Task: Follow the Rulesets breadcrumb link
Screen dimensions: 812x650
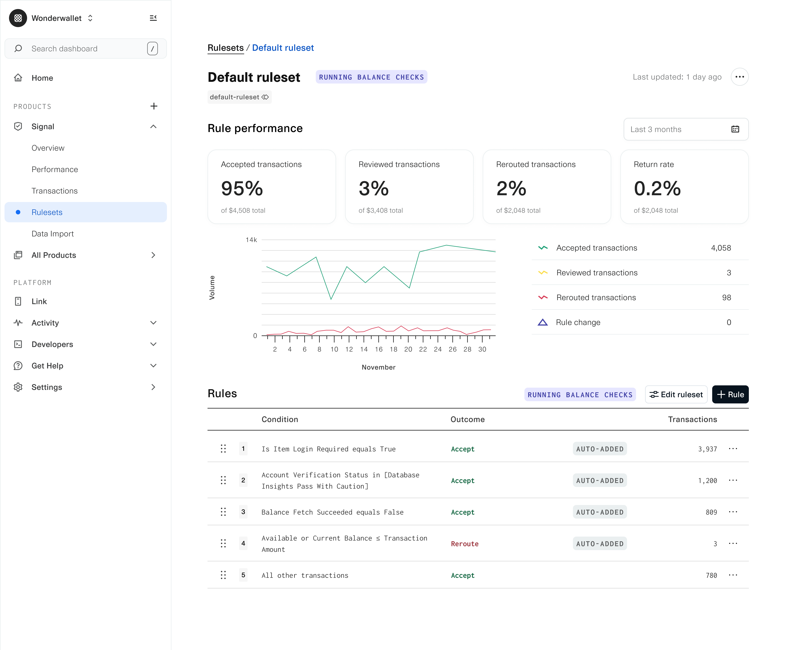Action: [x=225, y=48]
